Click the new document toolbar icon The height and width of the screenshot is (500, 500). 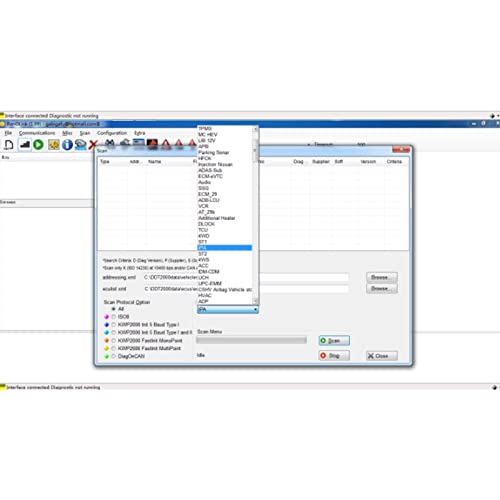9,145
